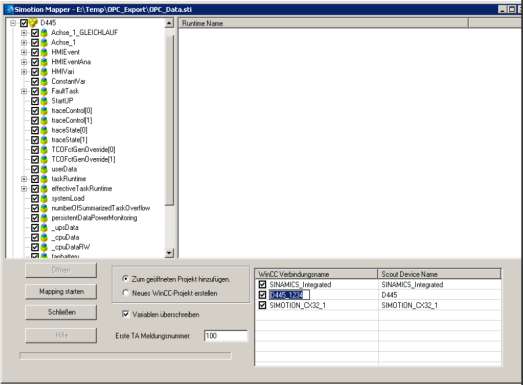The height and width of the screenshot is (385, 523).
Task: Uncheck SINAMICS_Integrated connection checkbox
Action: tap(263, 284)
